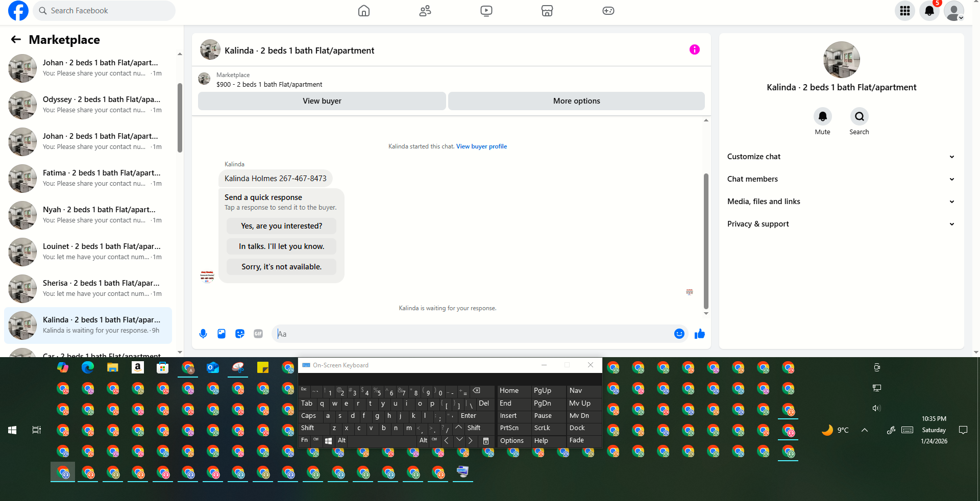
Task: Open conversation information pink icon
Action: 695,49
